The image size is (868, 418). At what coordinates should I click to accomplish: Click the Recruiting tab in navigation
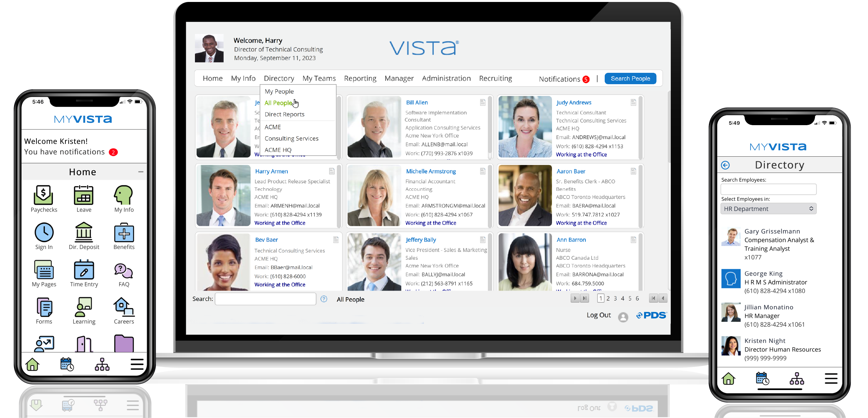[x=495, y=78]
